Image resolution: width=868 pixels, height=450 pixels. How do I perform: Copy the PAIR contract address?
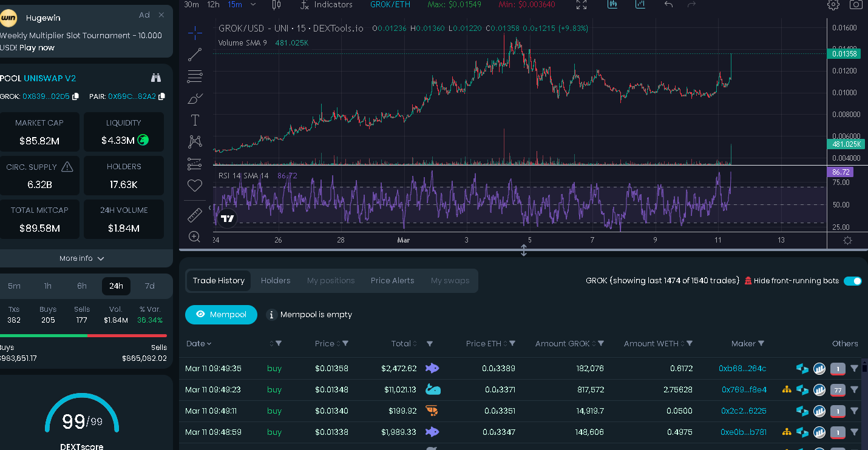coord(161,96)
